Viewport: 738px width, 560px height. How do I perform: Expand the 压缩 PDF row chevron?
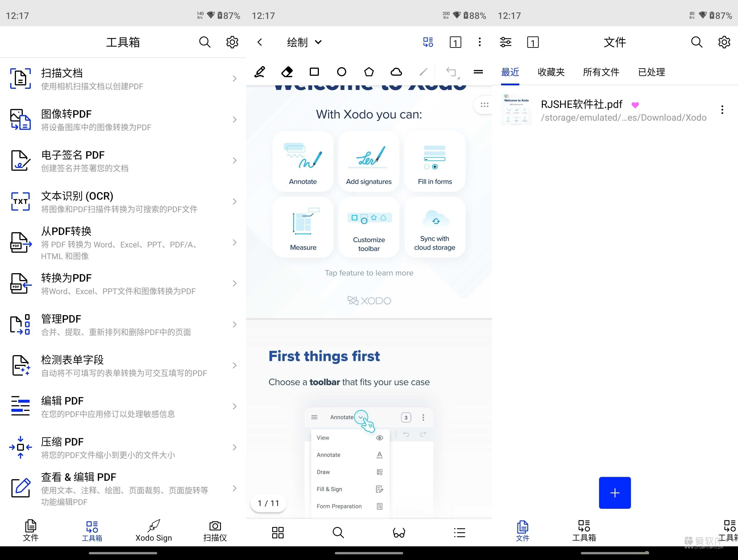[x=235, y=447]
